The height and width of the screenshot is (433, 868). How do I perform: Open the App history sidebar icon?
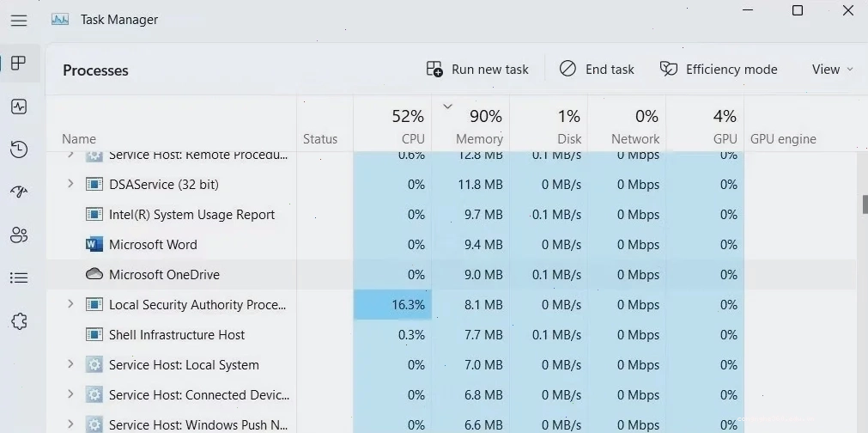(19, 149)
